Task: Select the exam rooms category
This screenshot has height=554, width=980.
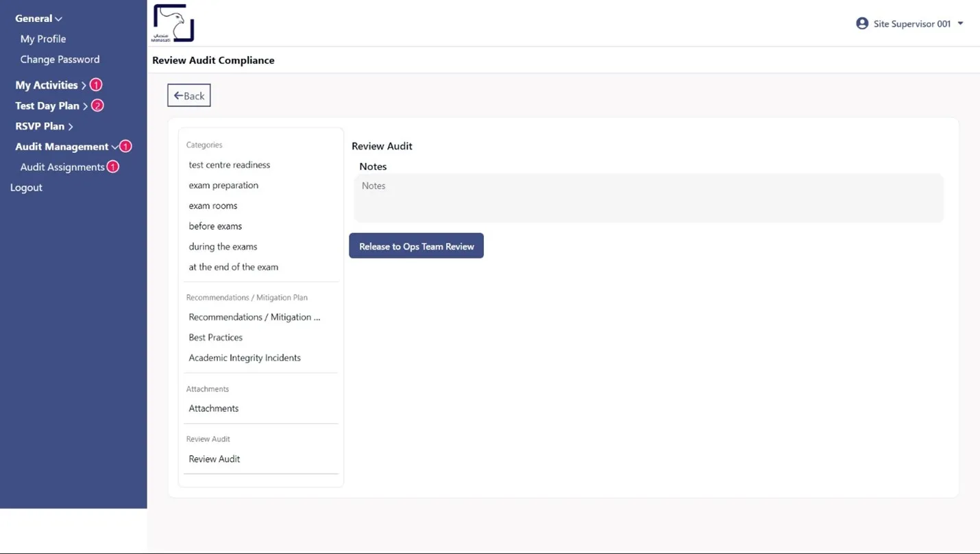Action: 213,206
